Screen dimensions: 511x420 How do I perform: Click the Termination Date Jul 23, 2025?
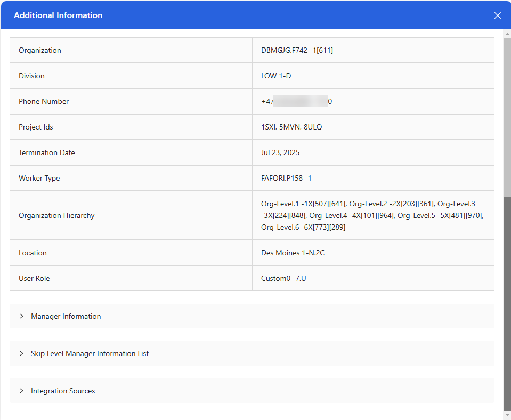point(280,152)
